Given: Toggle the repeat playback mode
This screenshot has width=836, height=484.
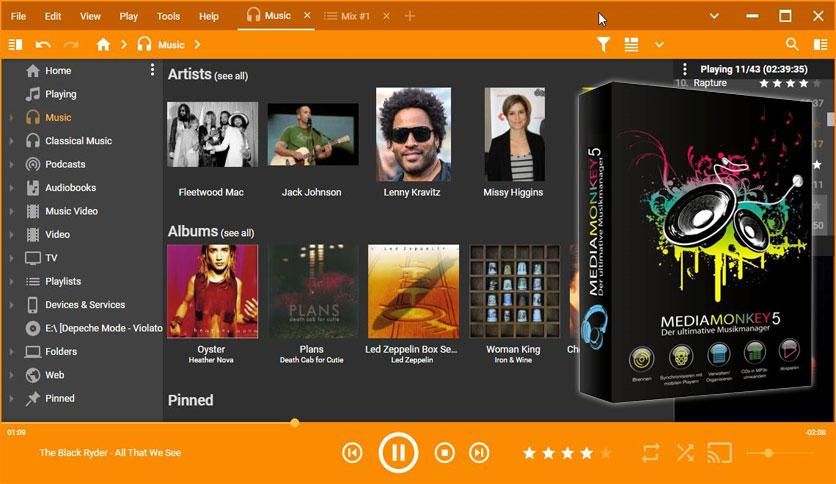Looking at the screenshot, I should click(650, 453).
